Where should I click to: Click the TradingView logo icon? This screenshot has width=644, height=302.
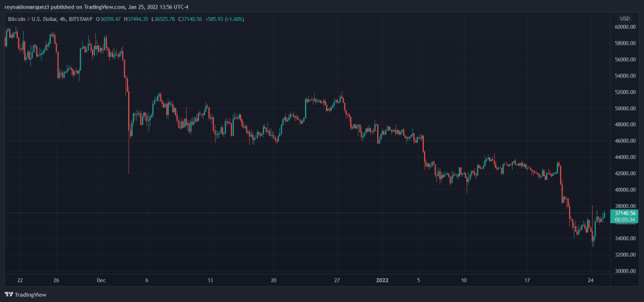9,295
